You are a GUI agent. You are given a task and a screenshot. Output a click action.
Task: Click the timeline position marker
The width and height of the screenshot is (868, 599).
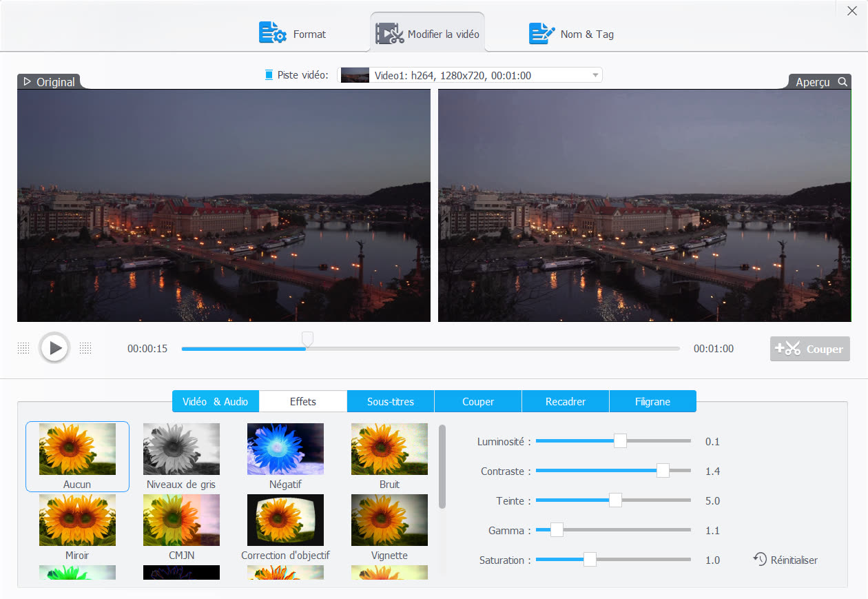click(x=308, y=338)
